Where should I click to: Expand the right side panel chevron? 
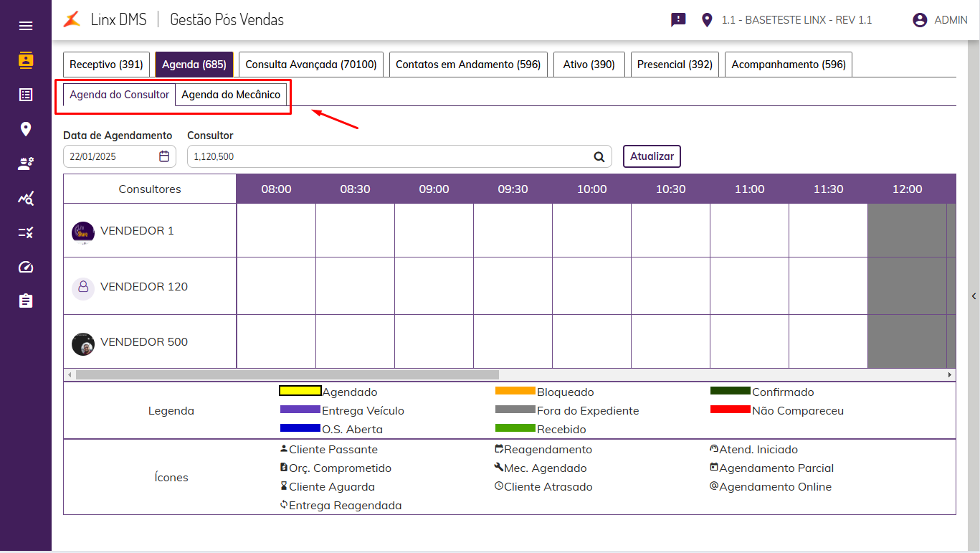(974, 296)
